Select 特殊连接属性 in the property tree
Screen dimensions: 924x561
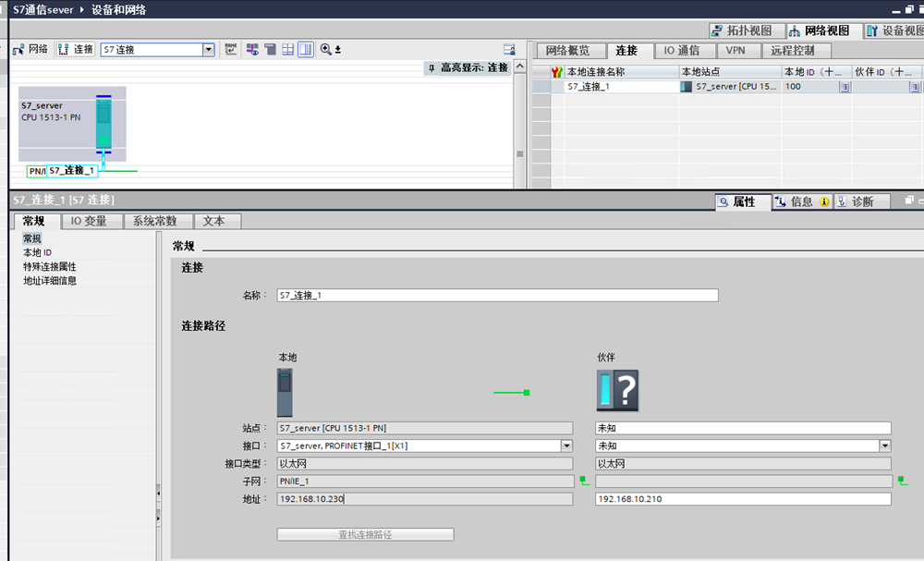[50, 267]
